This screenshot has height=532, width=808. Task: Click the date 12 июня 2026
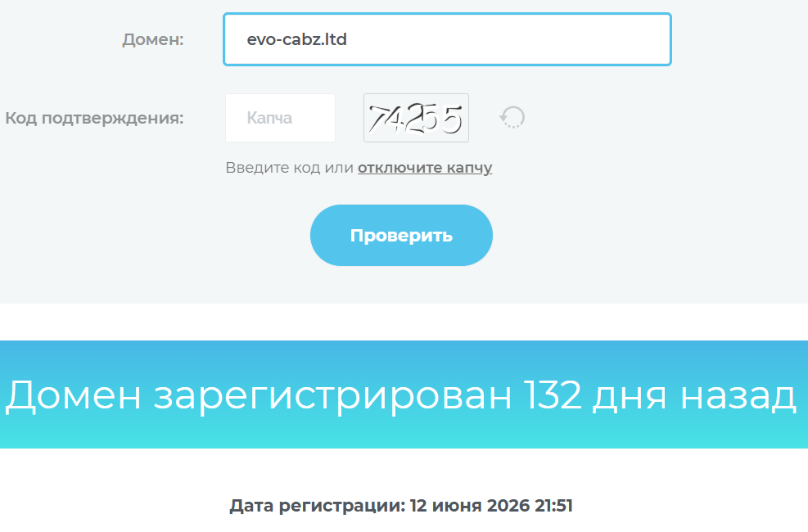470,506
